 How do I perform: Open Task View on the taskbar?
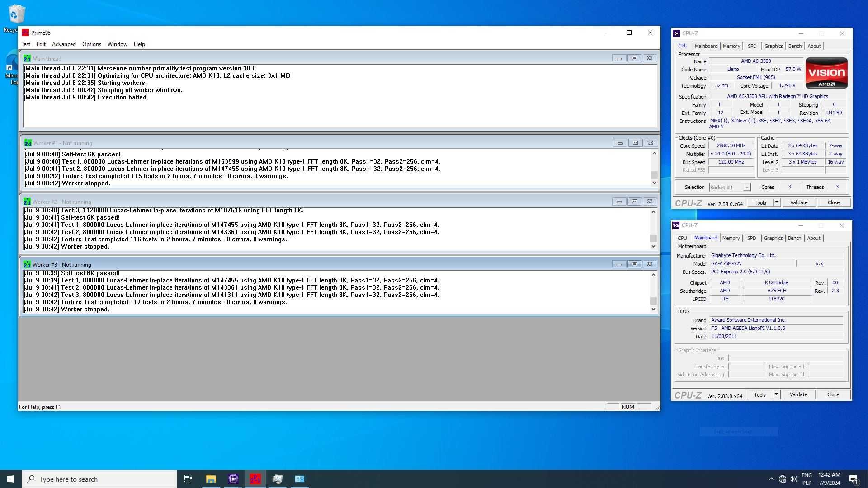[188, 479]
